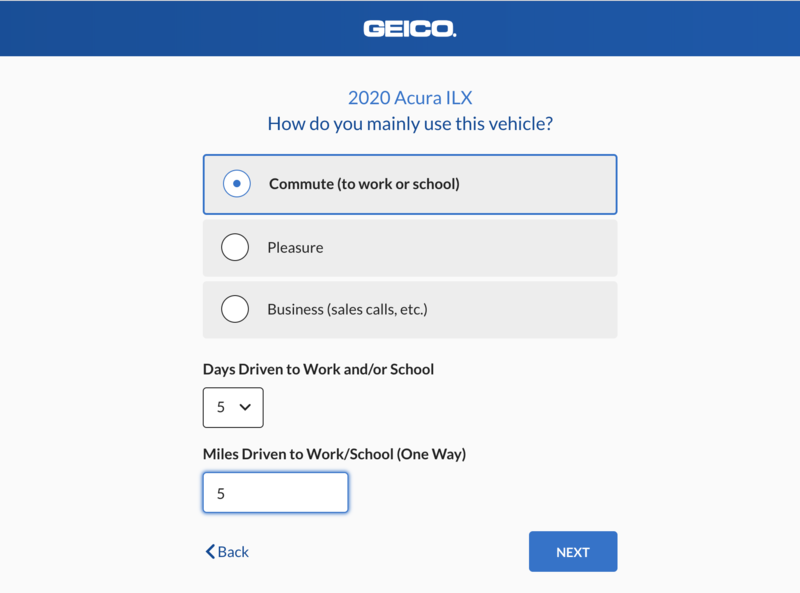Select the Commute radio button circle
The image size is (800, 593).
pyautogui.click(x=236, y=184)
